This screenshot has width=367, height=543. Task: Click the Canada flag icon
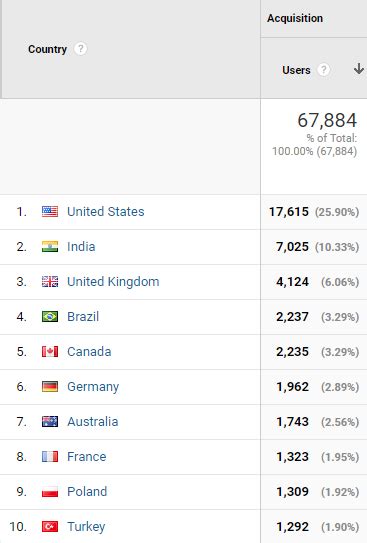coord(50,351)
